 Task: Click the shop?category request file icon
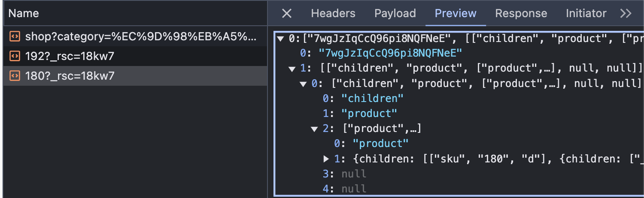point(15,36)
